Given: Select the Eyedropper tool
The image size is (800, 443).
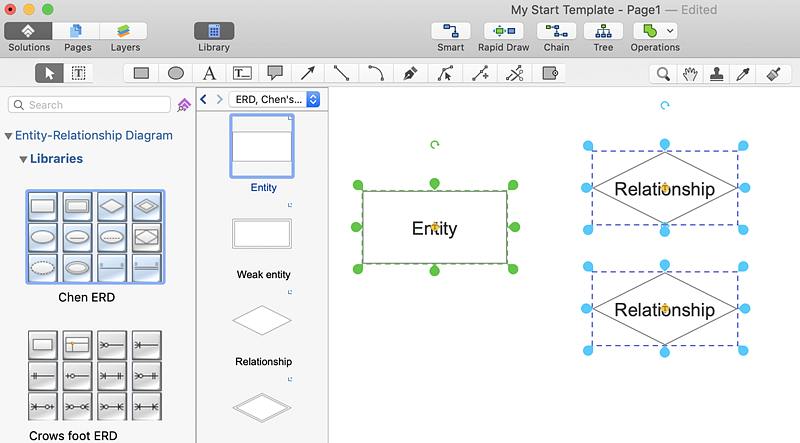Looking at the screenshot, I should click(x=741, y=73).
